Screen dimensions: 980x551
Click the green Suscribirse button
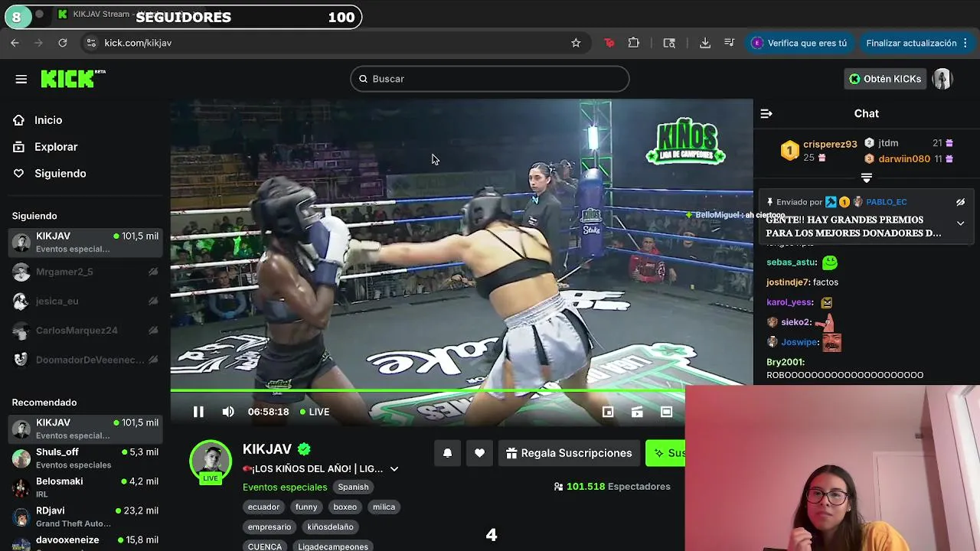[665, 453]
